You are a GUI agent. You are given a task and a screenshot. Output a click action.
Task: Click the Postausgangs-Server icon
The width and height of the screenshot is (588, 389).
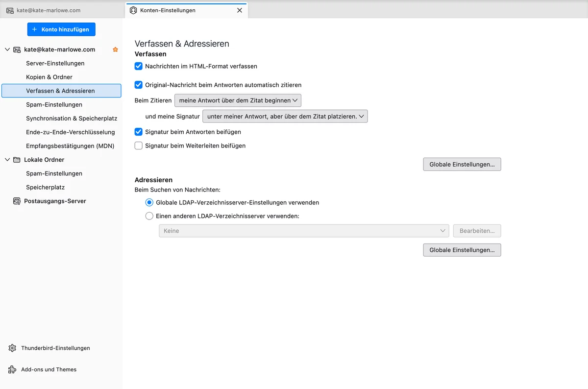point(17,201)
